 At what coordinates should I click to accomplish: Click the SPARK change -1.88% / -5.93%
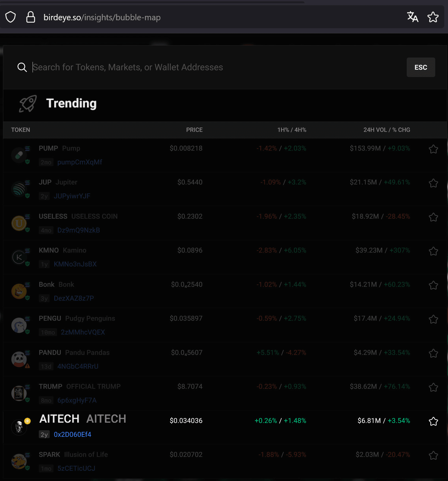pos(282,455)
